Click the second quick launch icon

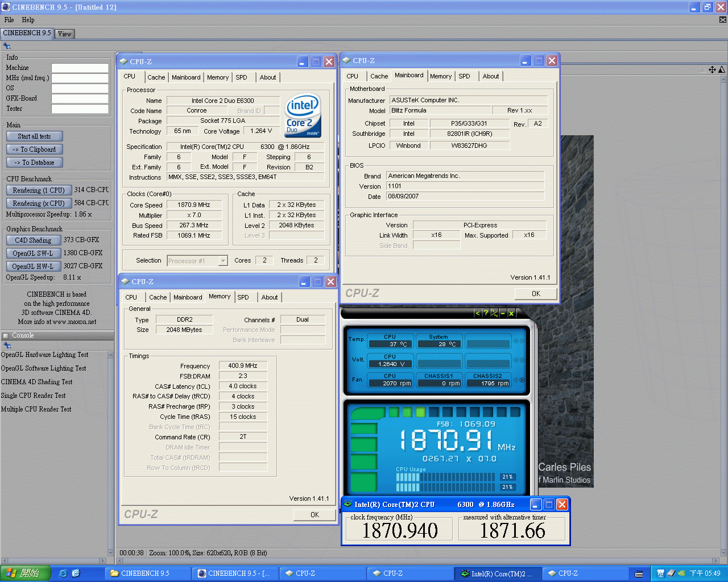76,573
